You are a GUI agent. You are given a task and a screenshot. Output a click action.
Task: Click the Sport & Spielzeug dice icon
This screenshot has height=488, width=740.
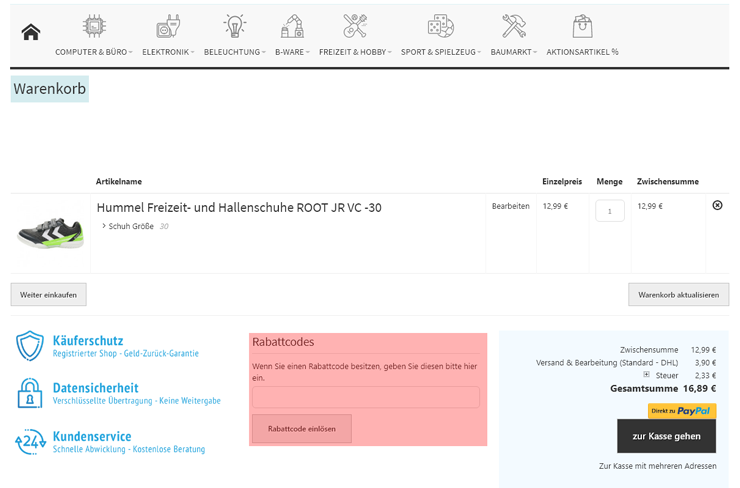tap(440, 25)
